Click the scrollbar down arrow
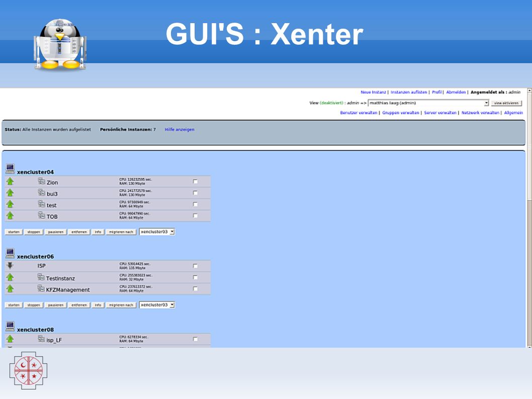The width and height of the screenshot is (532, 399). [x=529, y=346]
